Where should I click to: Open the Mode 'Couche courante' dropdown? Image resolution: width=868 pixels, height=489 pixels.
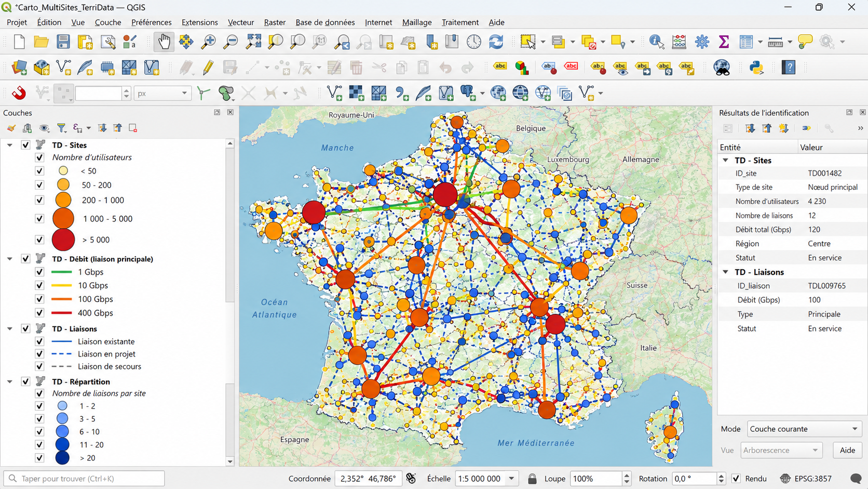[804, 429]
